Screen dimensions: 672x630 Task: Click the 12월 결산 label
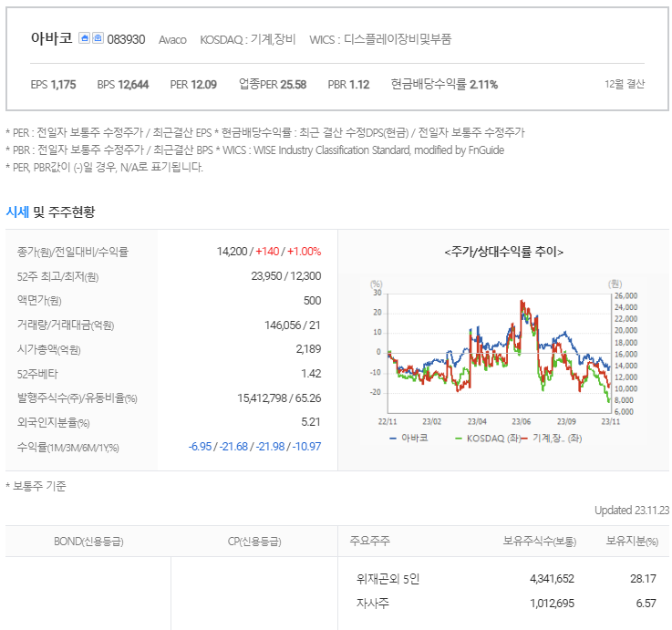tap(625, 84)
